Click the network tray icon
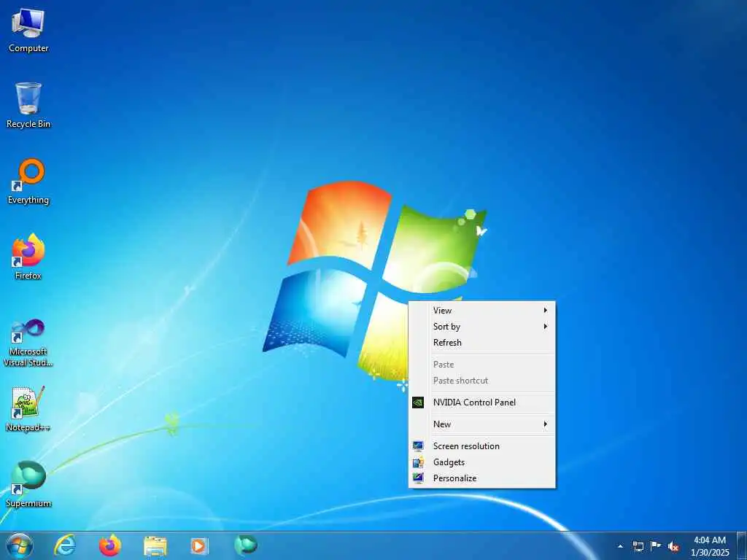This screenshot has height=560, width=747. click(x=638, y=546)
